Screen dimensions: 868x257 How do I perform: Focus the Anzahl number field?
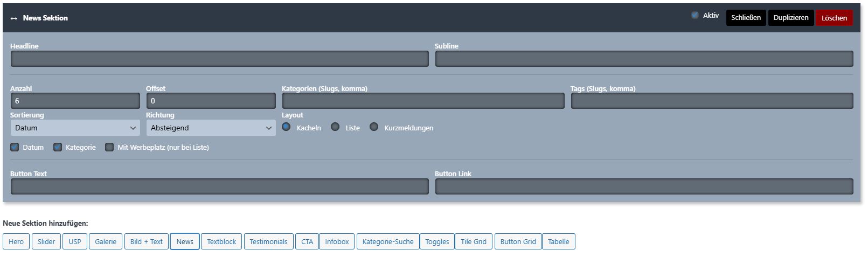(x=75, y=101)
